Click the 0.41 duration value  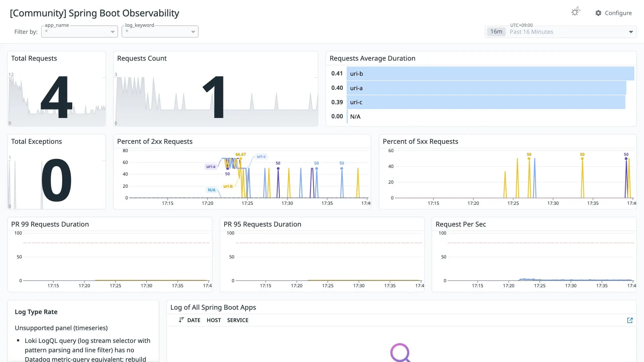click(337, 73)
